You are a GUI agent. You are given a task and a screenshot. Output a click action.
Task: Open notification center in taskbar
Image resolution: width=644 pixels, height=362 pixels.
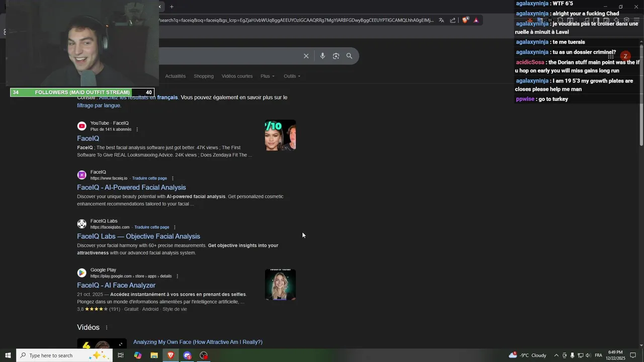pos(633,355)
